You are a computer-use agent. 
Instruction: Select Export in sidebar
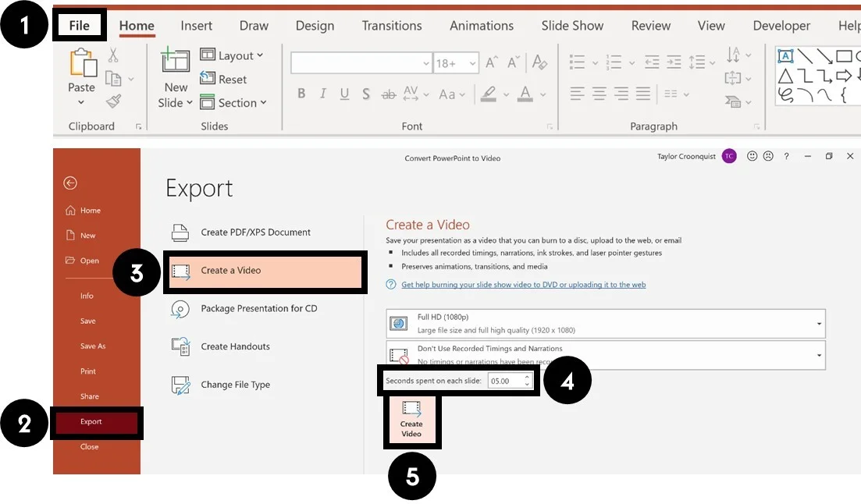pyautogui.click(x=97, y=421)
